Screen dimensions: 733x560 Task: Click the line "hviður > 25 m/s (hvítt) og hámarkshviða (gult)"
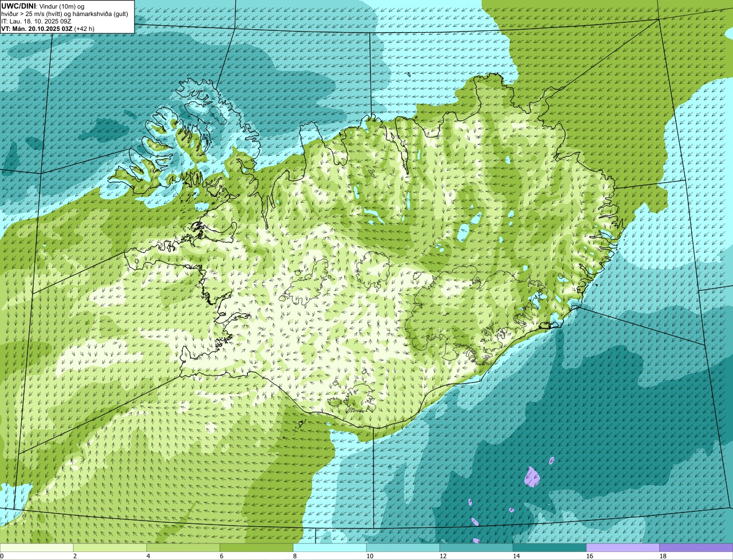click(65, 13)
